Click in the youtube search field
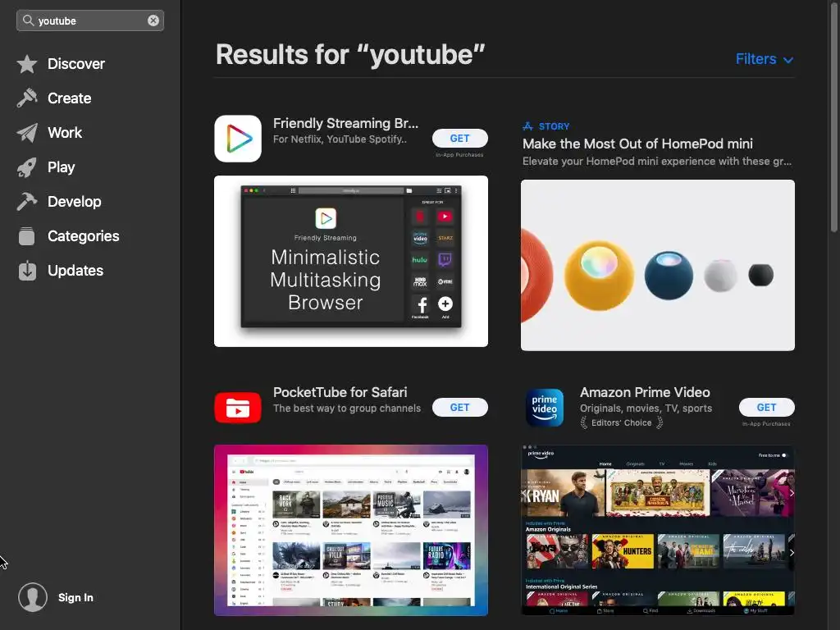840x630 pixels. (x=90, y=21)
